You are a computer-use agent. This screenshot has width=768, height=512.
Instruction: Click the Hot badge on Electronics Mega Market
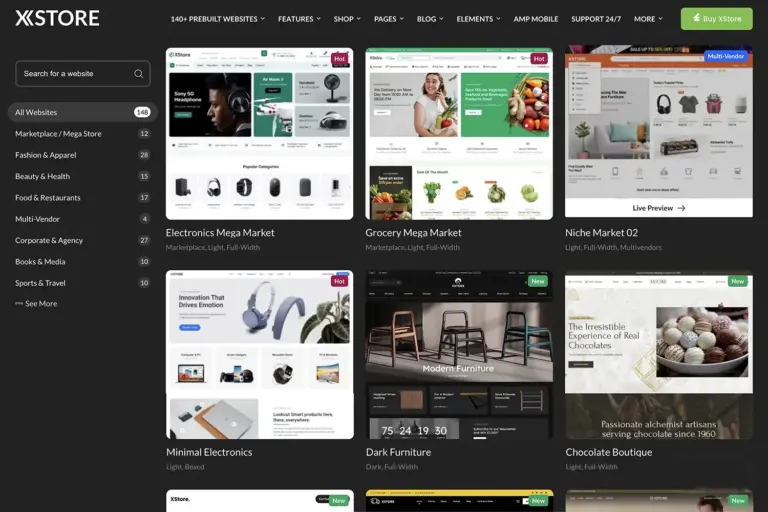[x=339, y=59]
